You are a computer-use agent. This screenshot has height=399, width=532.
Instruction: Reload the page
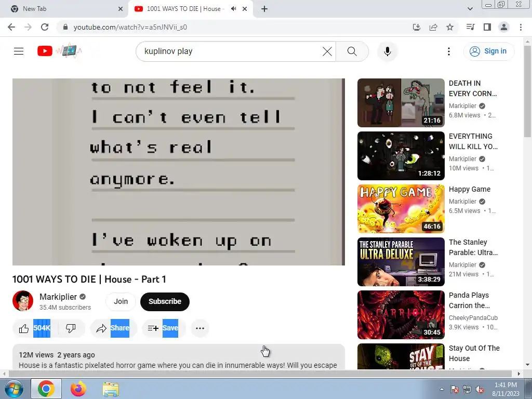click(x=45, y=27)
